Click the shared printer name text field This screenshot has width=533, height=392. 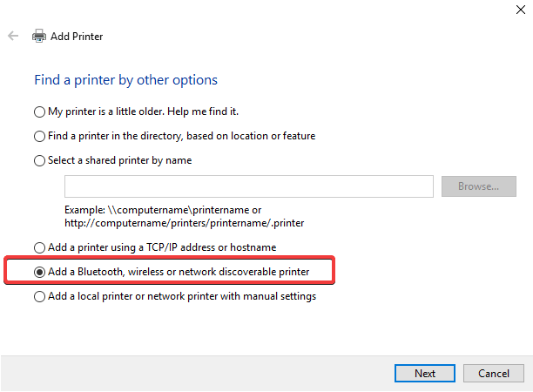tap(248, 186)
